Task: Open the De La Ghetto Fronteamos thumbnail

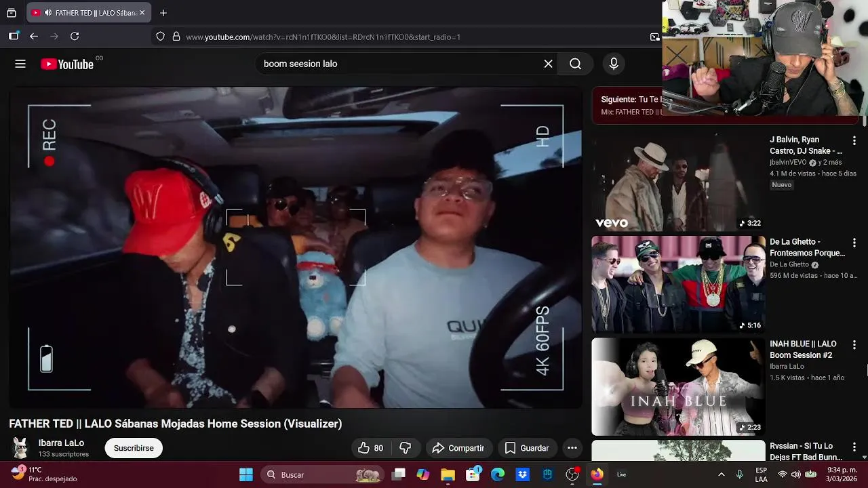Action: coord(678,285)
